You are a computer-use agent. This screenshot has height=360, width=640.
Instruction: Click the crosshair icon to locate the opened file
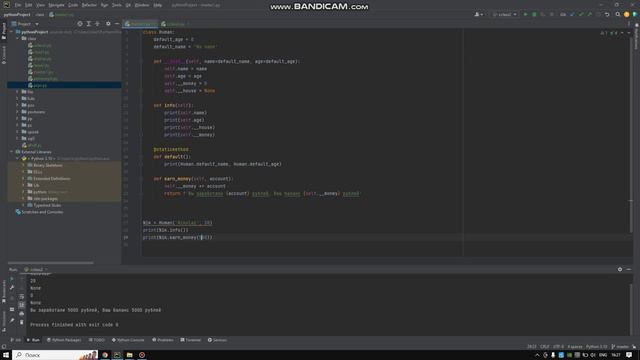[80, 24]
